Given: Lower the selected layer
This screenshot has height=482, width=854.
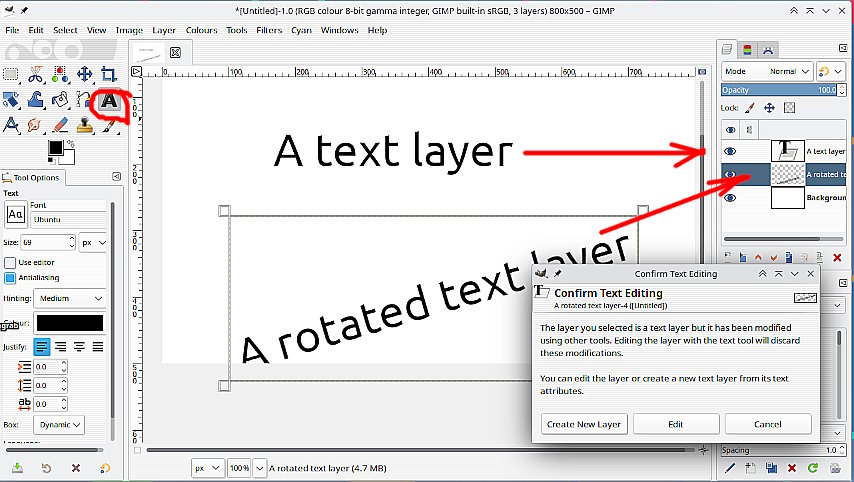Looking at the screenshot, I should (774, 257).
